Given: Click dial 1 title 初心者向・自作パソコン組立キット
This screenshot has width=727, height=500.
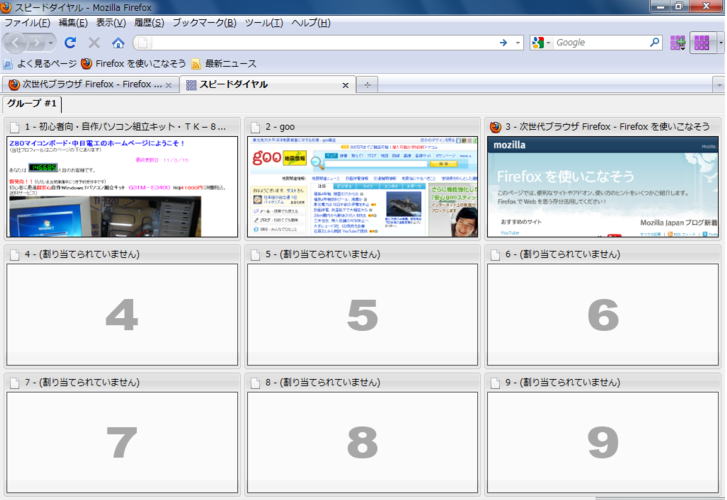Looking at the screenshot, I should coord(125,127).
